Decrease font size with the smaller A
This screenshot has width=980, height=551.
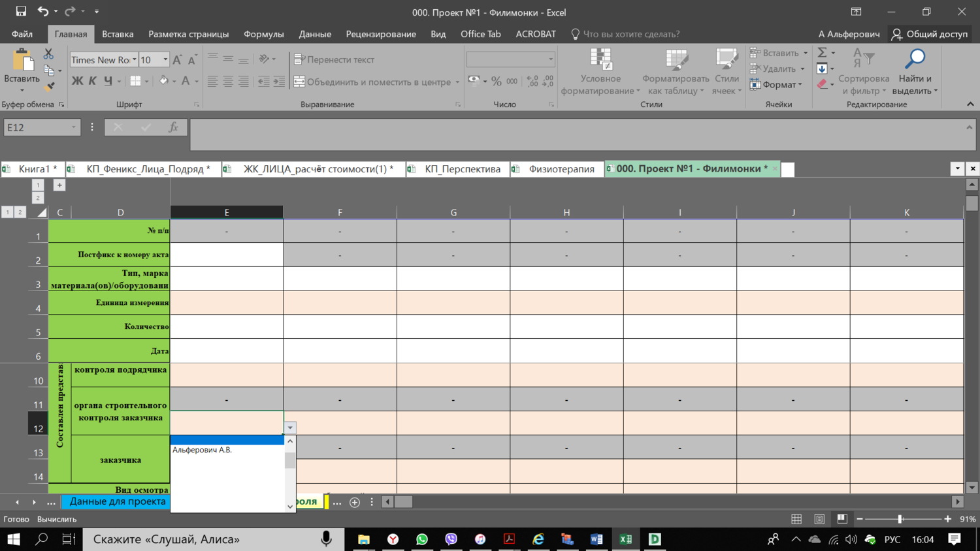coord(192,60)
